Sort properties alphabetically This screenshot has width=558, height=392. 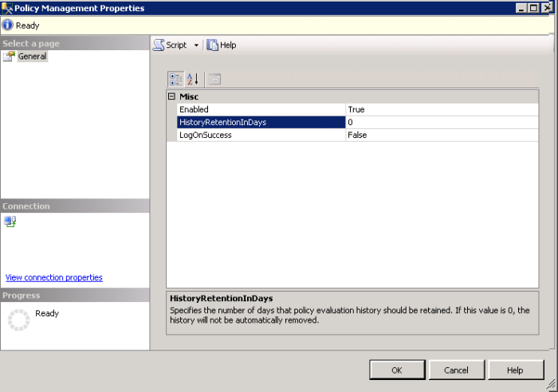pyautogui.click(x=192, y=79)
